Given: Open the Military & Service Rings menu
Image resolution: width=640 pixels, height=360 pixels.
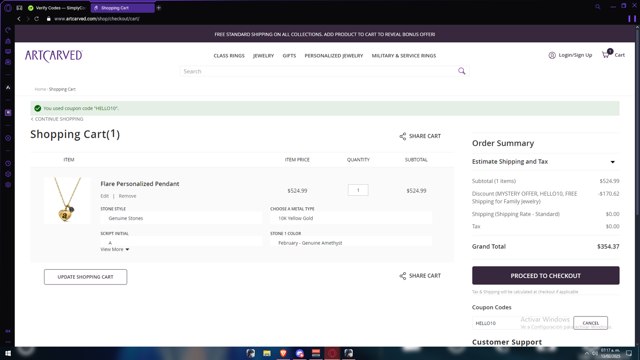Looking at the screenshot, I should 404,56.
